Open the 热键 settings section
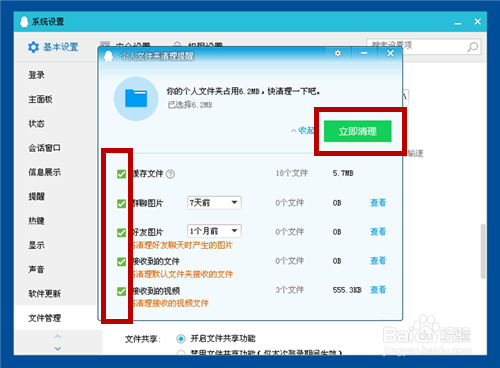 click(x=36, y=221)
